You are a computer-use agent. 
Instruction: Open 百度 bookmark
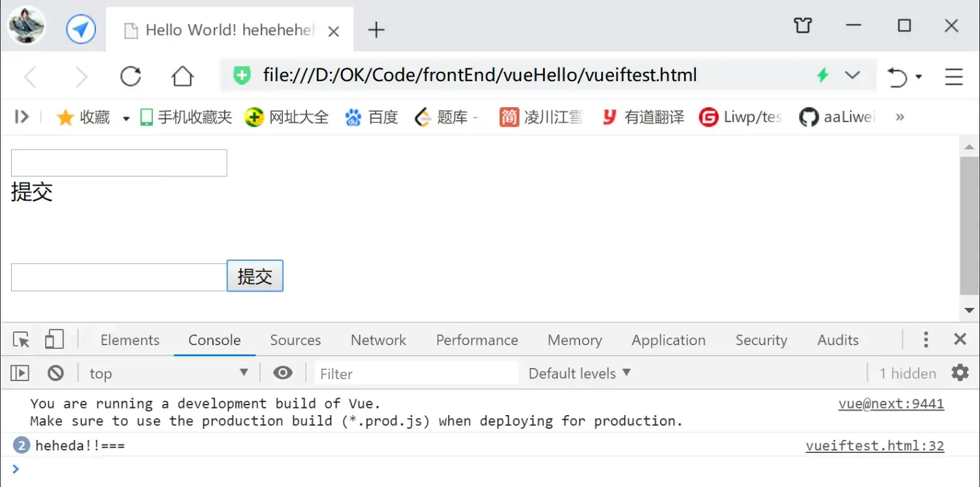371,118
